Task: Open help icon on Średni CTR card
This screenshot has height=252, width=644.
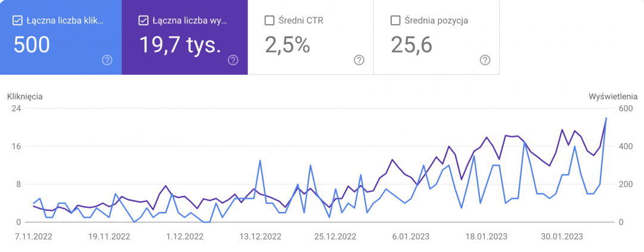Action: coord(359,60)
